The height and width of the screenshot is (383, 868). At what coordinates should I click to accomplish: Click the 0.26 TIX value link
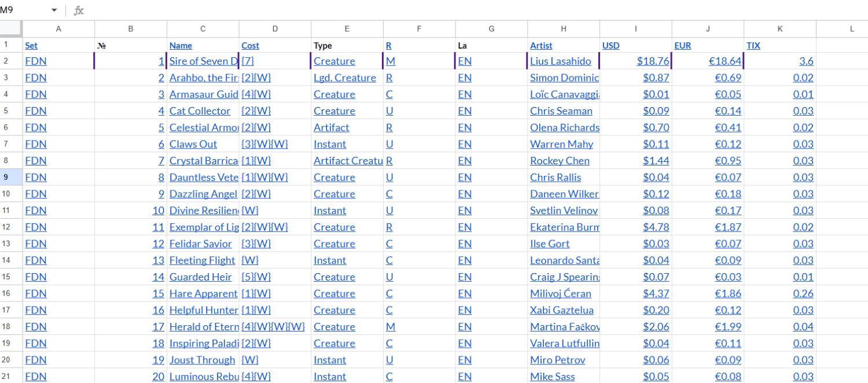click(803, 293)
